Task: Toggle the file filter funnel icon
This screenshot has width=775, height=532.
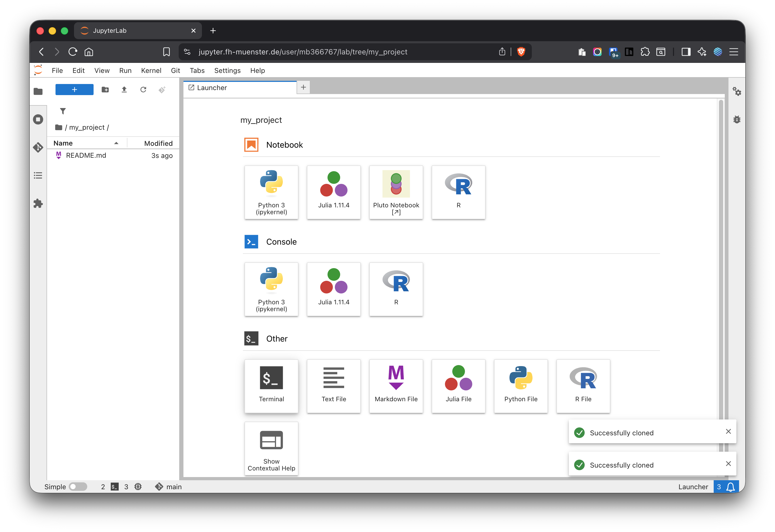Action: point(63,111)
